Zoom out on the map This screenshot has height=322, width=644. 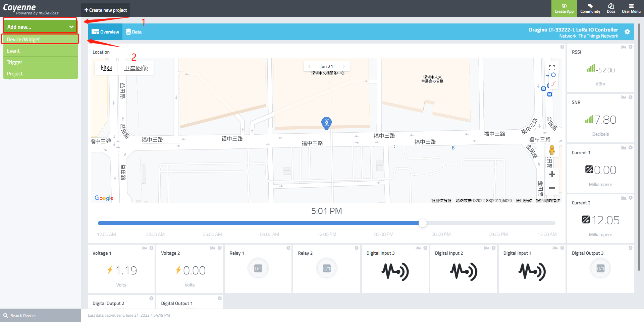pyautogui.click(x=552, y=188)
